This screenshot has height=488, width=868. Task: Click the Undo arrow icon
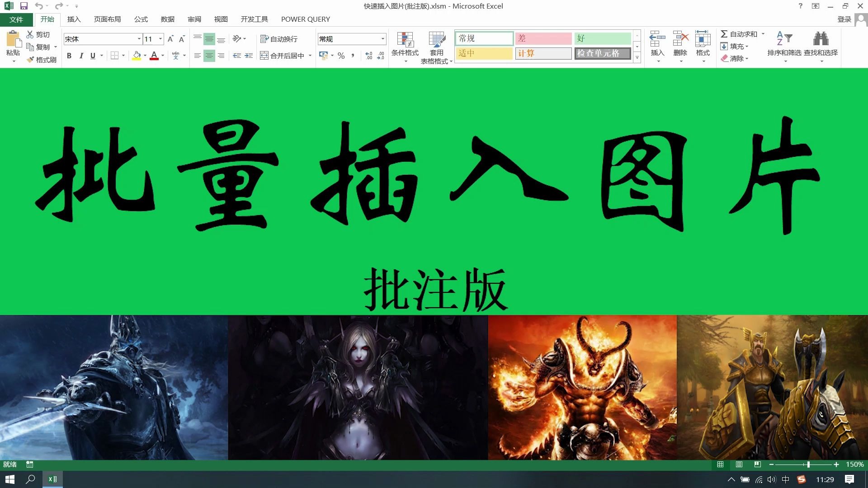pos(39,6)
